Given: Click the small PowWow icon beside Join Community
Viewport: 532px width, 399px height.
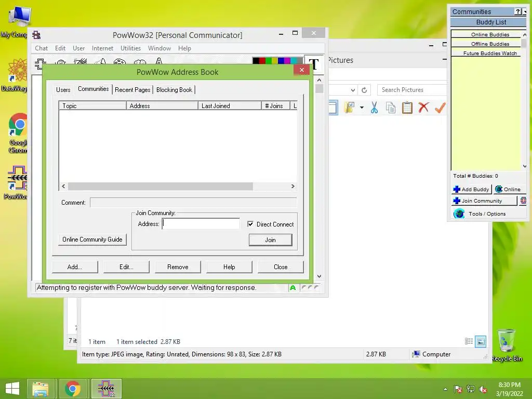Looking at the screenshot, I should pos(523,201).
